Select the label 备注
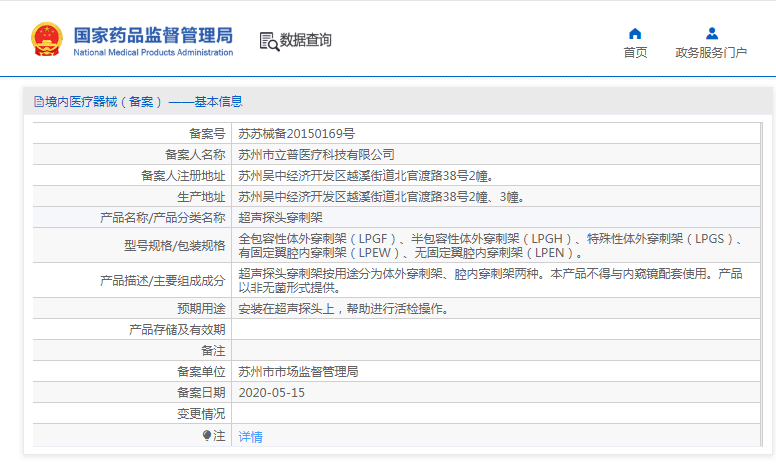776x467 pixels. pos(213,351)
